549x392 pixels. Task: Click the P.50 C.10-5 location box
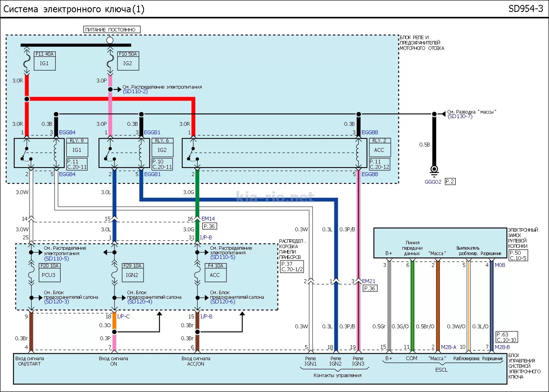tap(518, 255)
